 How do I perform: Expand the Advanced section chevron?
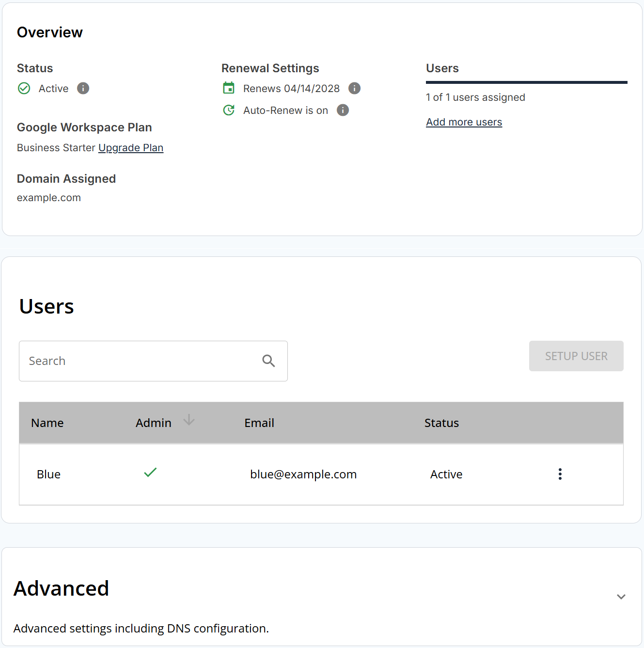pyautogui.click(x=621, y=597)
